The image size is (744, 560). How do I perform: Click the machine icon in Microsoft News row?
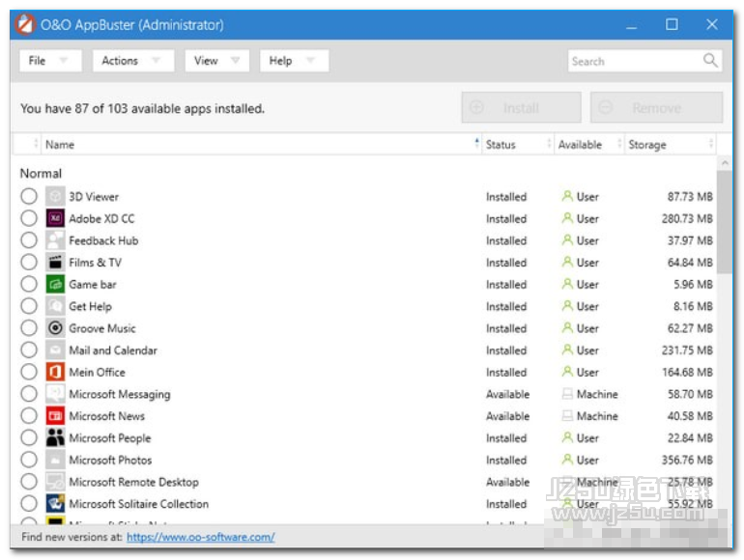(567, 415)
